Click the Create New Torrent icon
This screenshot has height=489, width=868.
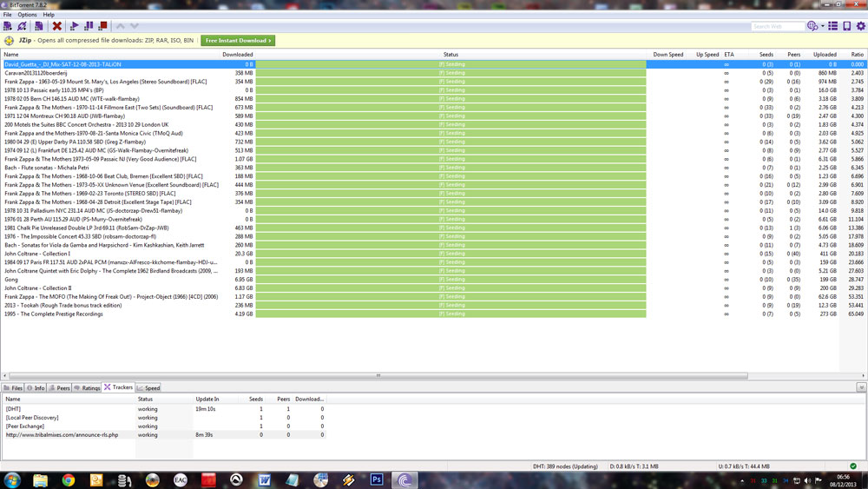pyautogui.click(x=39, y=26)
